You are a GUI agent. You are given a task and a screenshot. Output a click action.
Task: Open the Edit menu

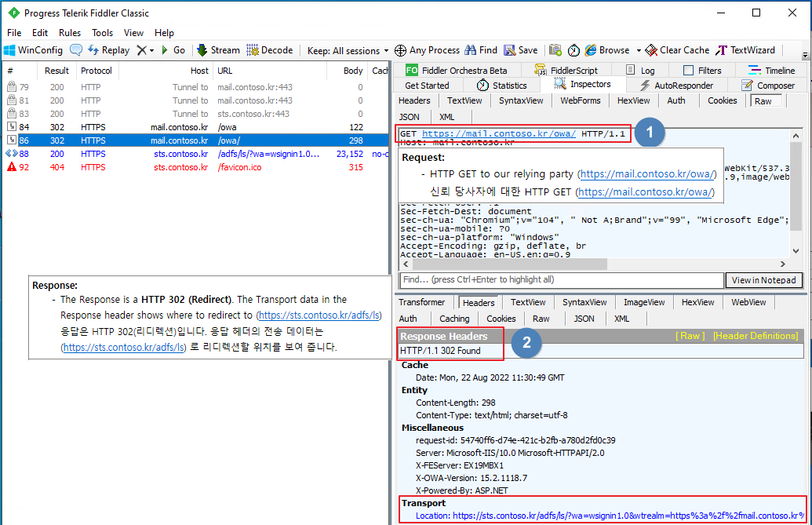click(x=40, y=33)
